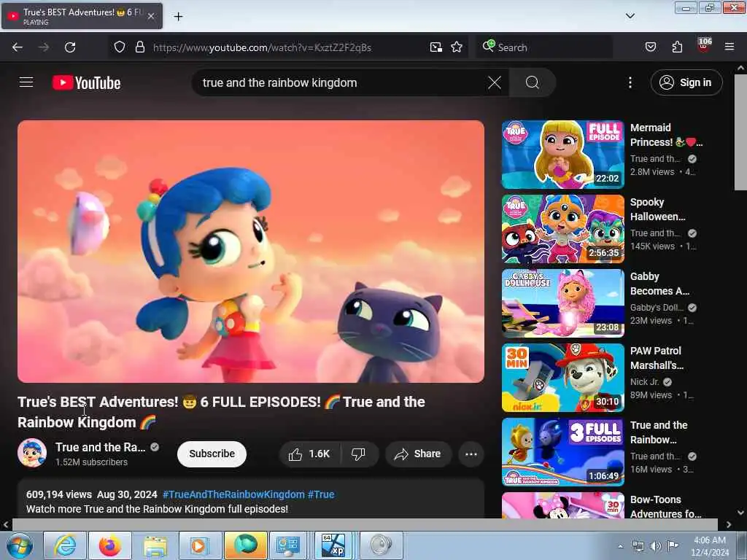Click the YouTube logo

[x=86, y=83]
